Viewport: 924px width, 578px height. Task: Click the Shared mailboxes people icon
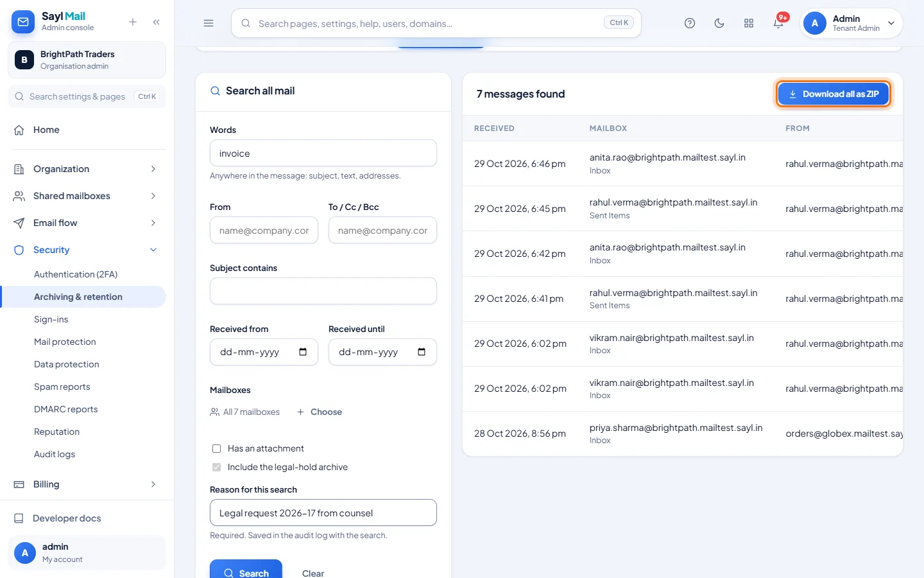19,196
